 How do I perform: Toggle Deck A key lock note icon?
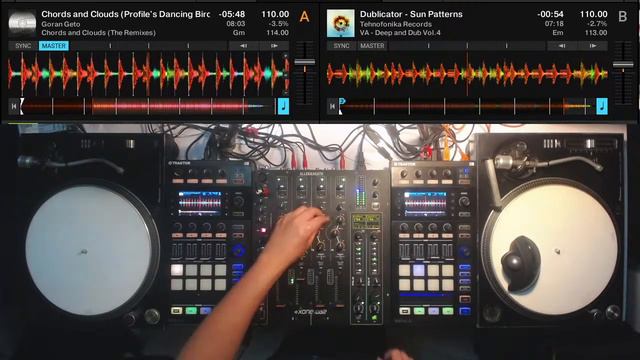(283, 106)
